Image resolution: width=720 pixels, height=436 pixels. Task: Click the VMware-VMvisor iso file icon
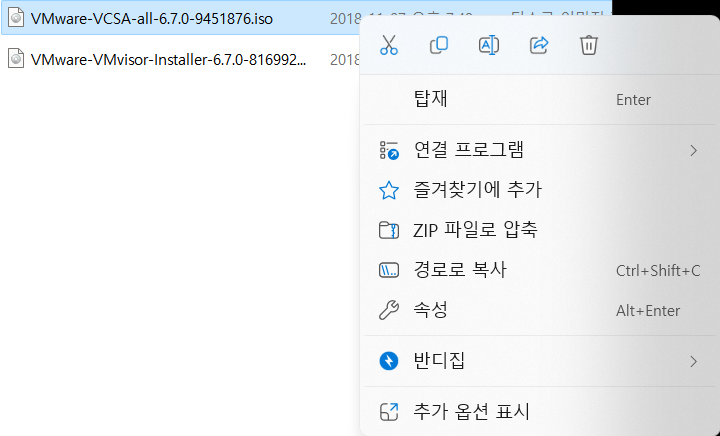pos(16,59)
